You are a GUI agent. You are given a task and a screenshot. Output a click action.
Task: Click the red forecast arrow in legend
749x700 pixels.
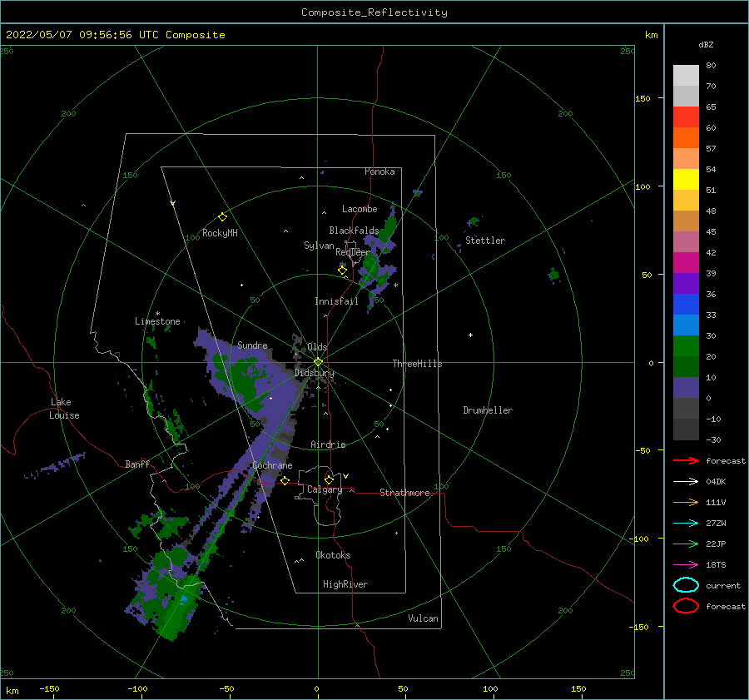686,460
